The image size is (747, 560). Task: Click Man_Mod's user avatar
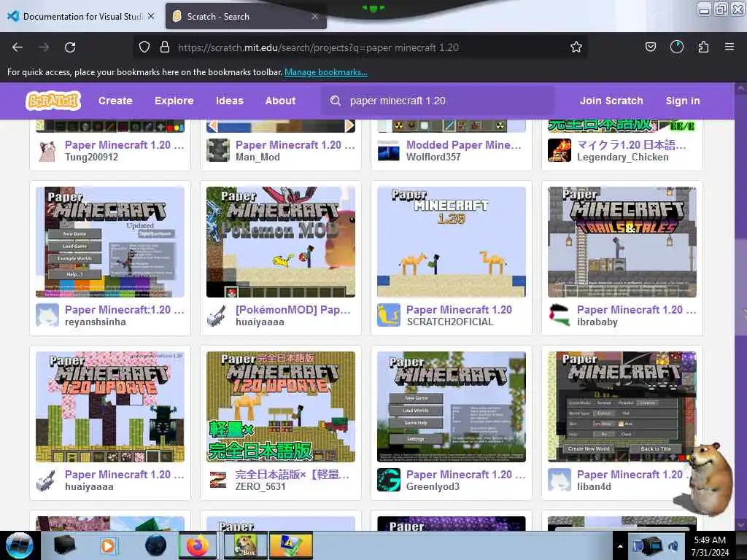pyautogui.click(x=217, y=150)
